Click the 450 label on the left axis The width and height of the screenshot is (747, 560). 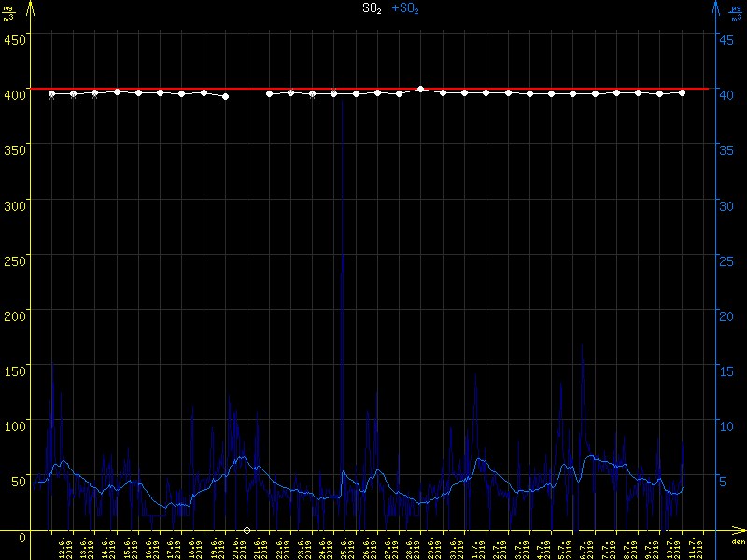(15, 39)
